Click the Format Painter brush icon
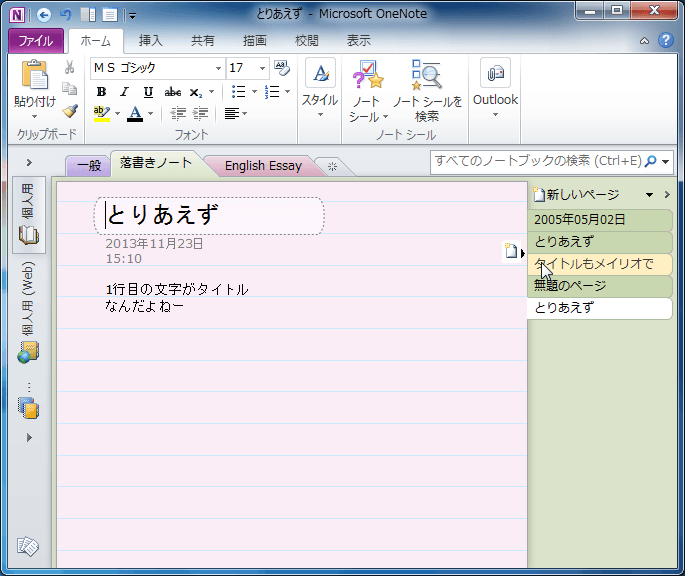Image resolution: width=685 pixels, height=576 pixels. click(x=69, y=112)
